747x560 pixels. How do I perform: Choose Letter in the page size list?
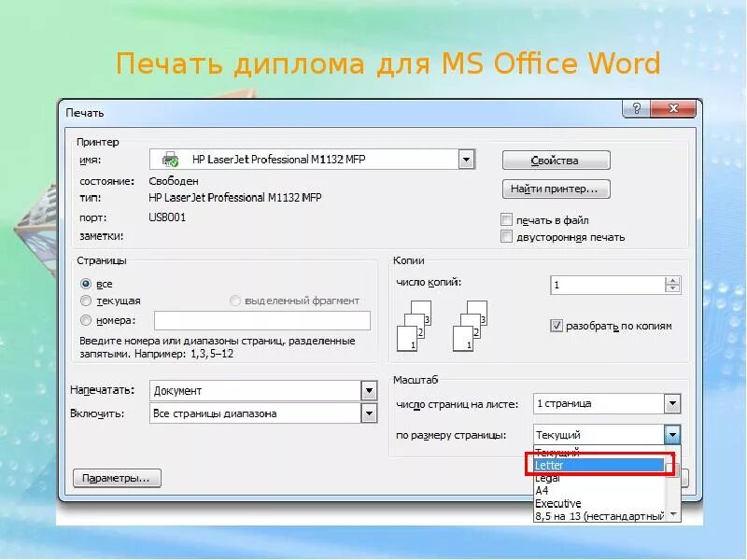(599, 465)
